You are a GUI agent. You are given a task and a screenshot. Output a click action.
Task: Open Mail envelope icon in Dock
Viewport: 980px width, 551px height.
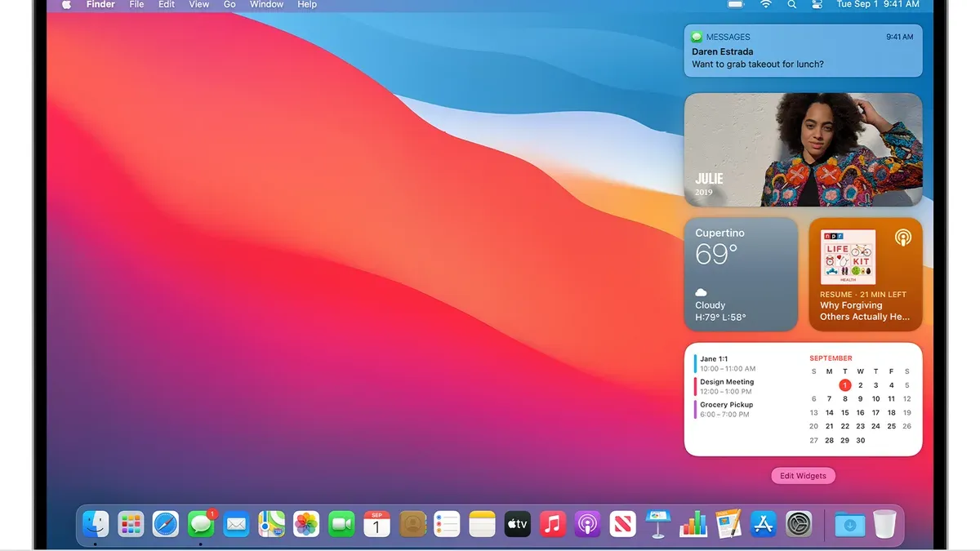click(236, 524)
